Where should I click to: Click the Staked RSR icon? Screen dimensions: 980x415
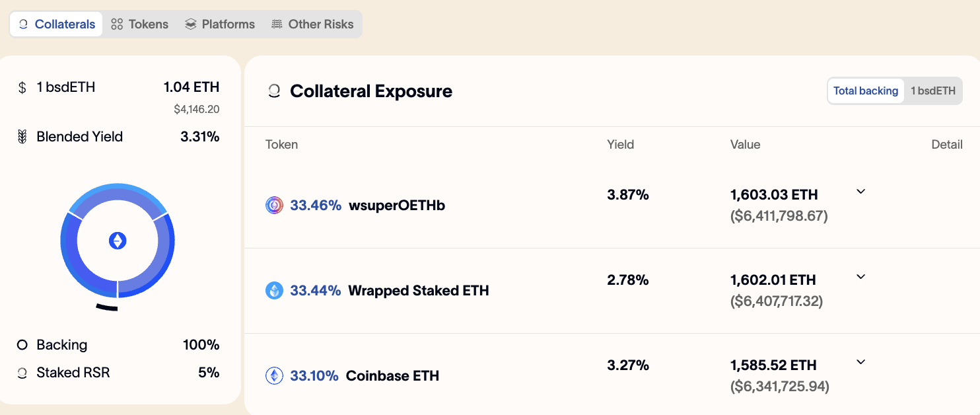click(22, 373)
